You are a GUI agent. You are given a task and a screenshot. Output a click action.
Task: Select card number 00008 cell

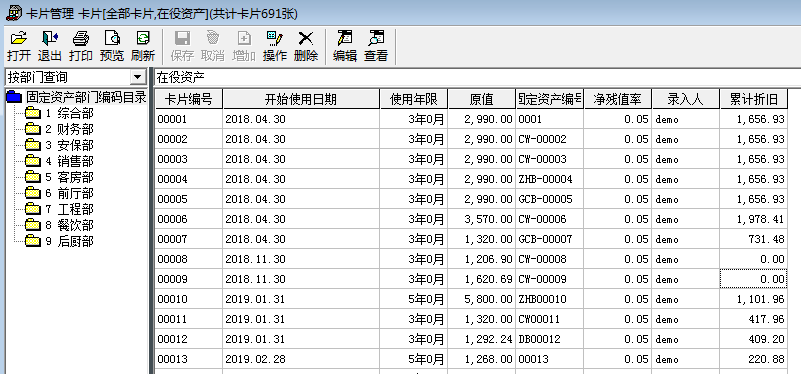189,260
